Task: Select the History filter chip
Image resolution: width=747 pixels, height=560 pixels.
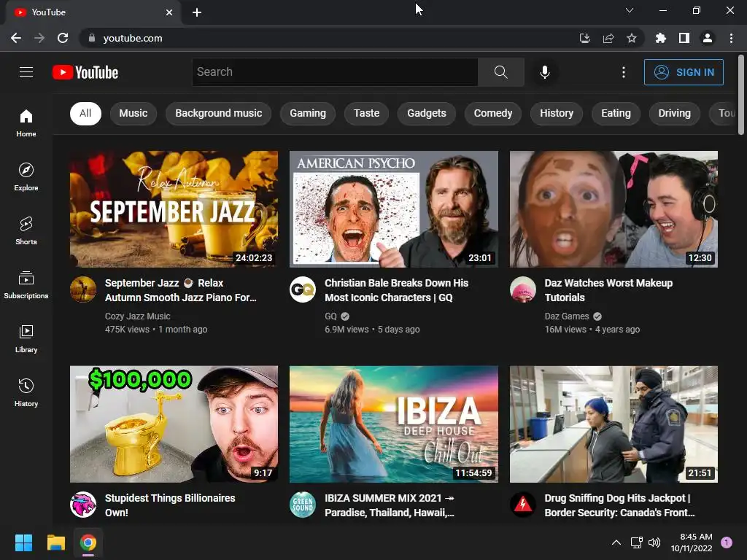Action: point(557,113)
